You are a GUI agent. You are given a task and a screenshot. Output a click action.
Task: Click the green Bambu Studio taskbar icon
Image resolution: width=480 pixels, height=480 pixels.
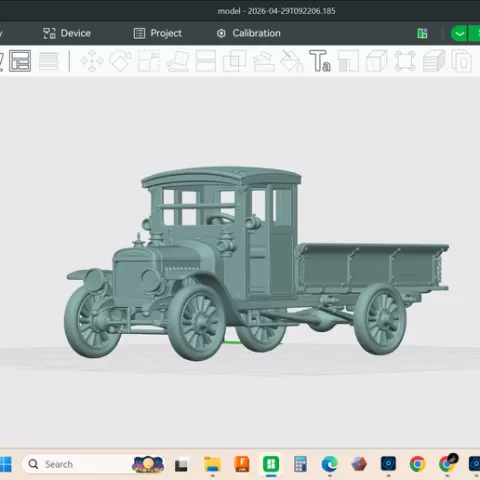click(x=271, y=464)
